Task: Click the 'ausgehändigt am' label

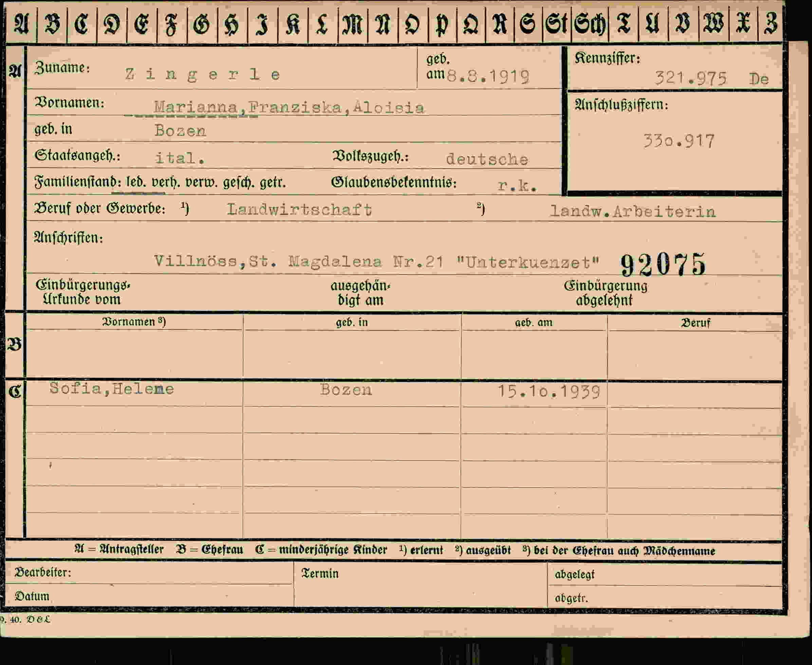Action: click(360, 293)
